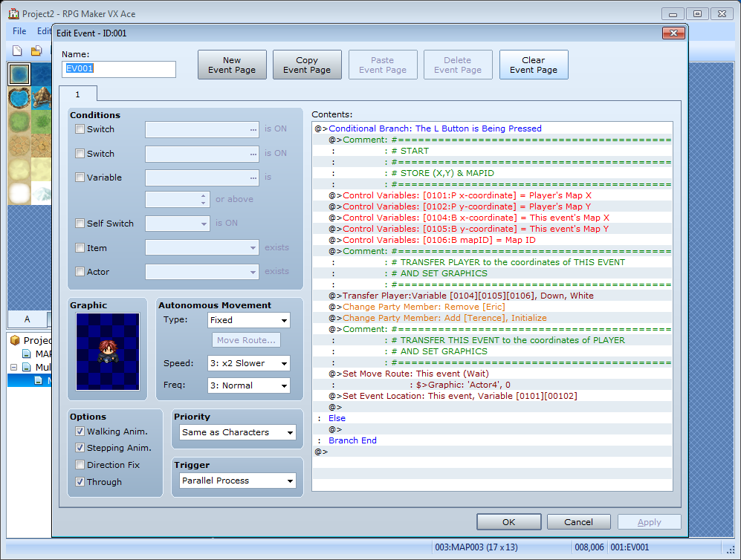Toggle the Direction Fix option
741x560 pixels.
pos(80,465)
